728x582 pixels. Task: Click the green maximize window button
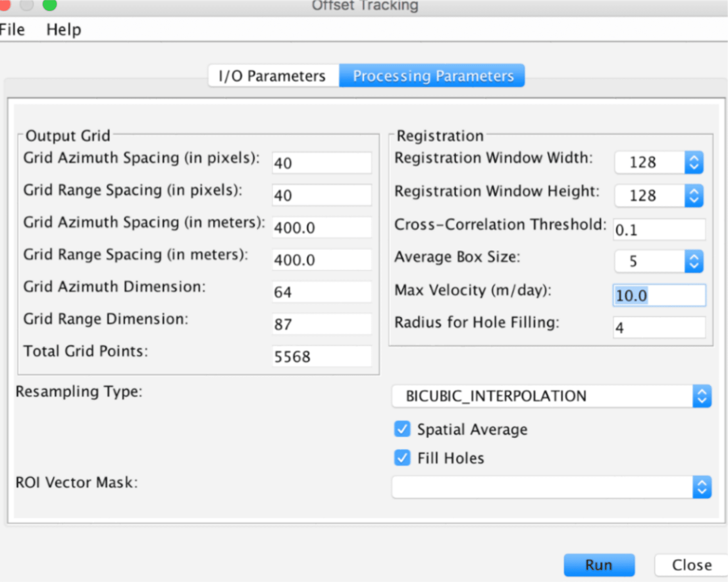(x=50, y=5)
